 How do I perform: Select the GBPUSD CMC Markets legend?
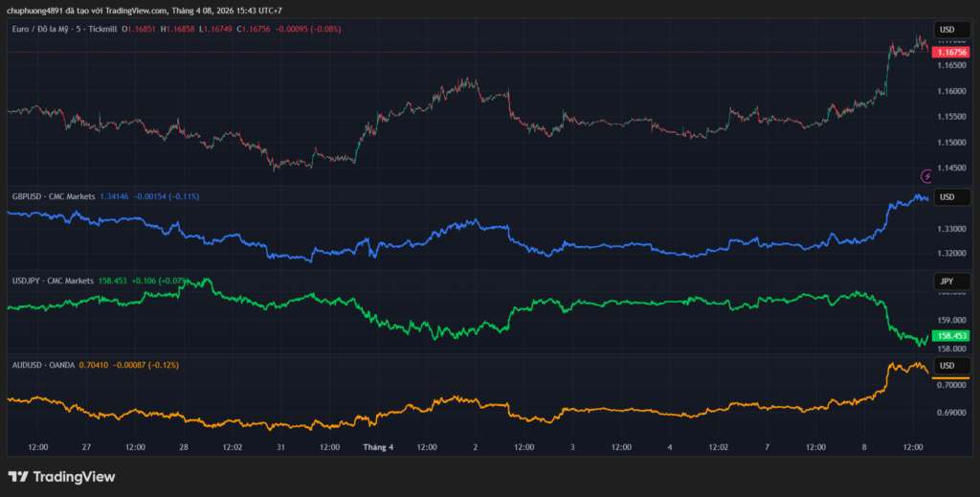point(53,196)
